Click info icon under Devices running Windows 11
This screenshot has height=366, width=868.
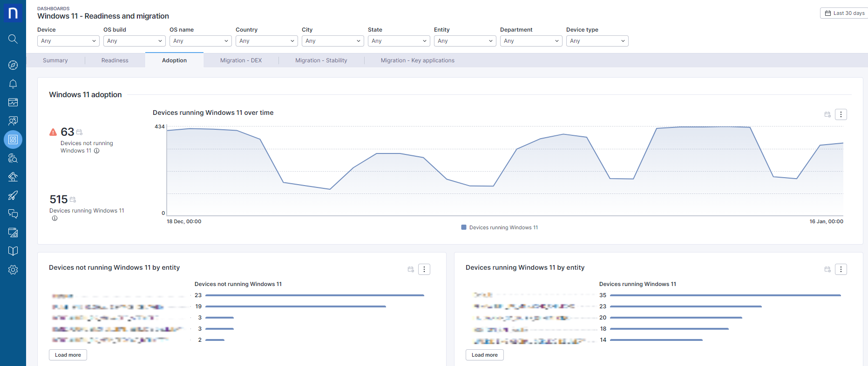[54, 218]
